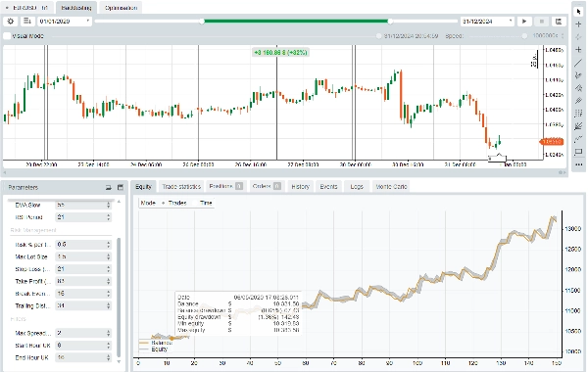The height and width of the screenshot is (372, 588).
Task: Adjust the Stop Loss stepper arrows
Action: point(109,269)
